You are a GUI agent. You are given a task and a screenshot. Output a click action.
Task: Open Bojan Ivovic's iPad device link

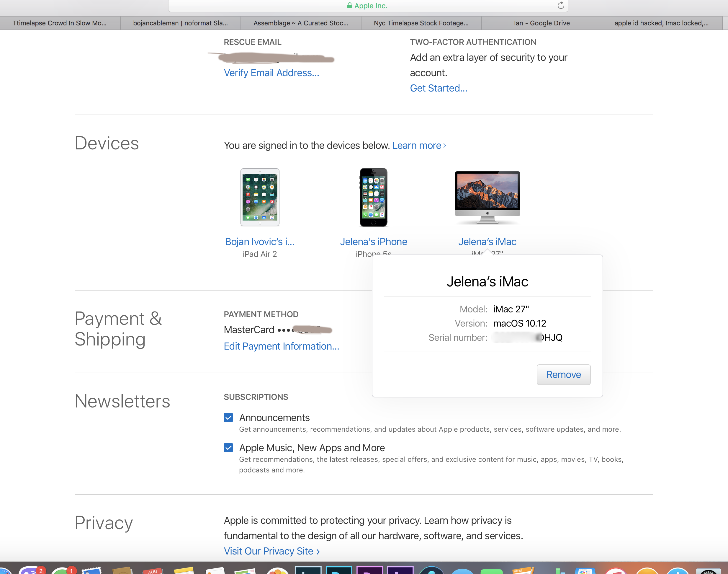(x=260, y=242)
